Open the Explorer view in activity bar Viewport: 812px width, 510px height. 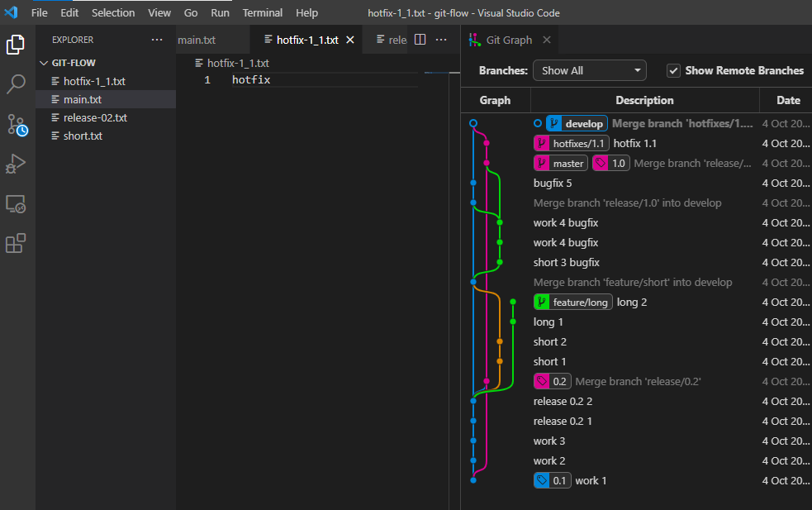click(16, 45)
